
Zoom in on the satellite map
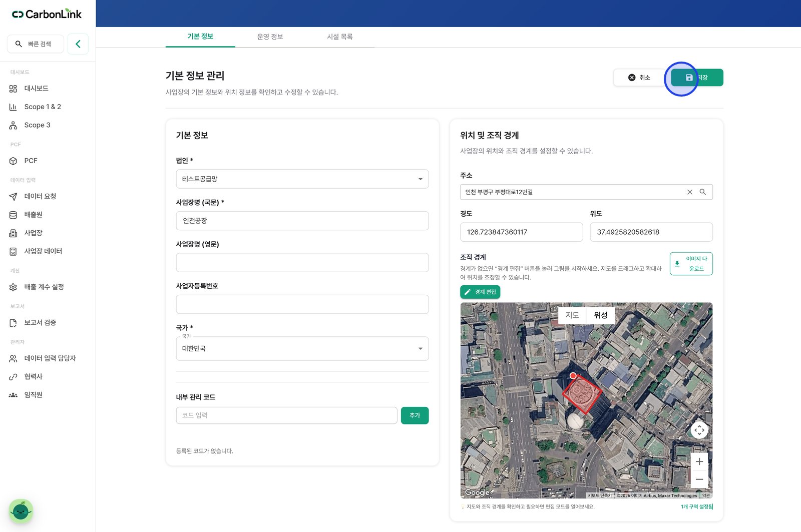699,461
